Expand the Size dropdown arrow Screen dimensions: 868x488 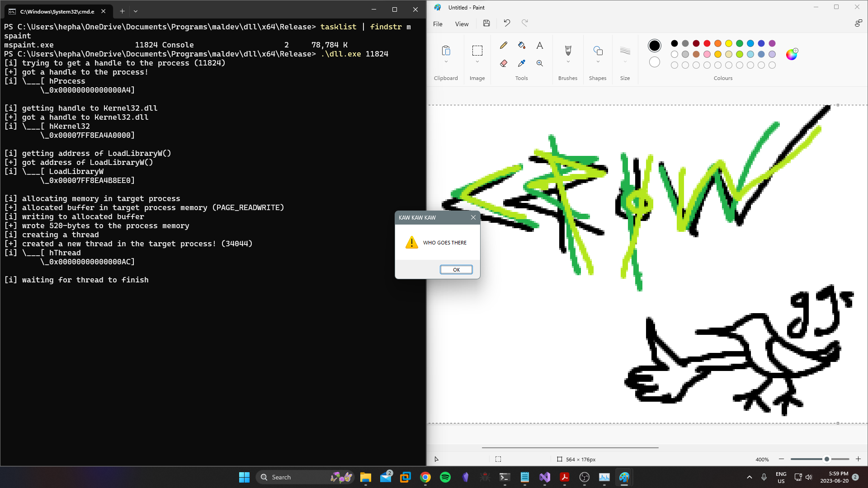pos(625,62)
